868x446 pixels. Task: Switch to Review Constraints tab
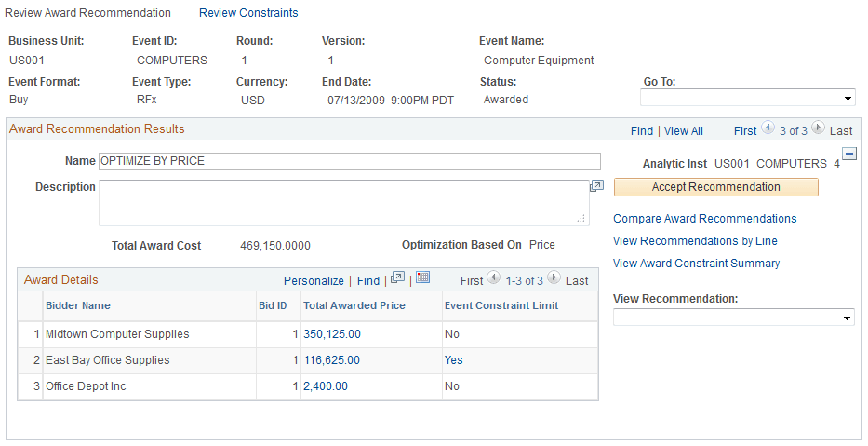coord(248,13)
